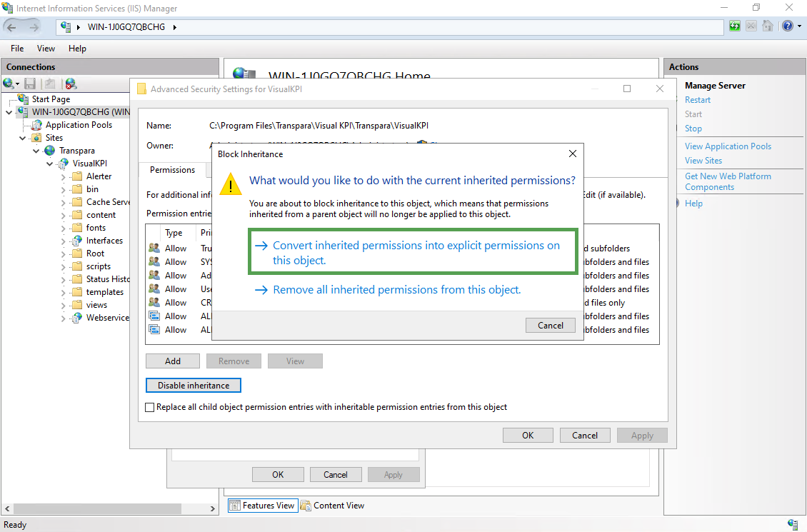Click the Create New Connection toolbar icon
This screenshot has height=532, width=807.
9,84
